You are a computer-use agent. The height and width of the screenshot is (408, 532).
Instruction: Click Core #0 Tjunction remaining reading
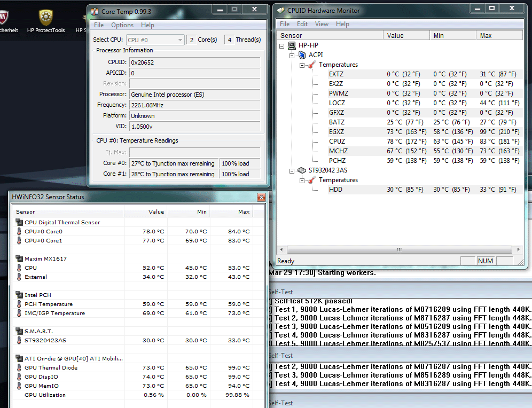pyautogui.click(x=174, y=163)
